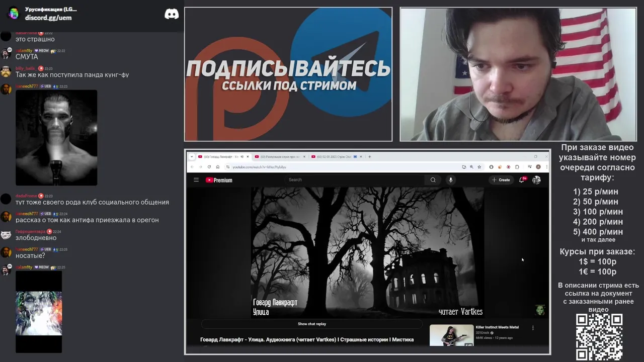Click video title Говард Лавкрафт - Улица
The image size is (644, 362).
307,339
